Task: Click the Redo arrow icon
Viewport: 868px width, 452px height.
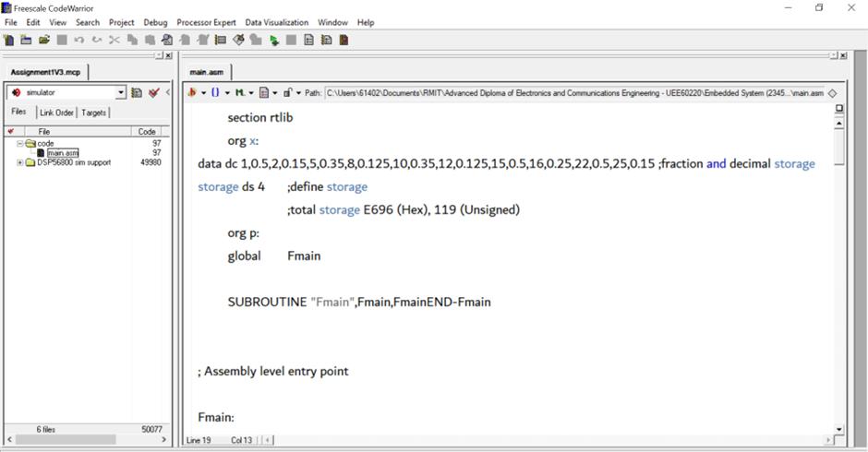Action: (x=97, y=40)
